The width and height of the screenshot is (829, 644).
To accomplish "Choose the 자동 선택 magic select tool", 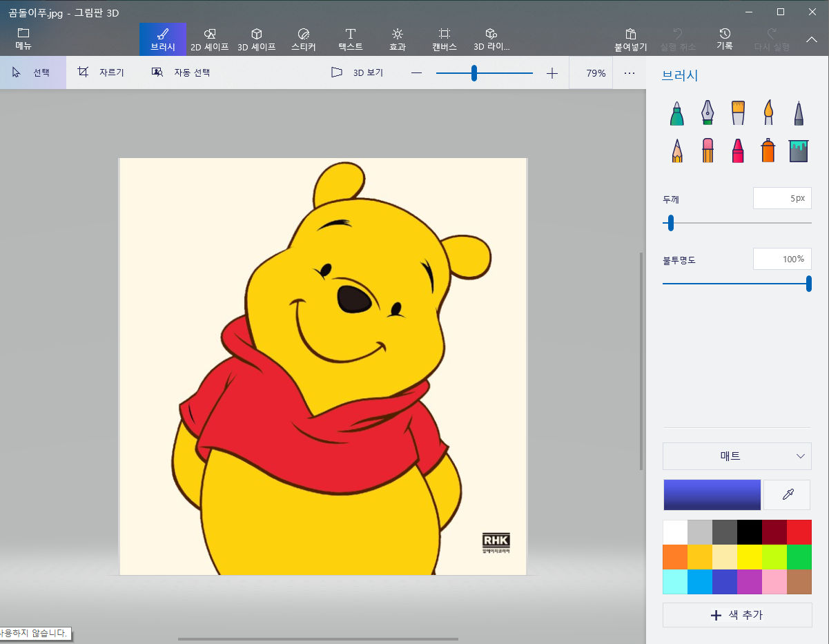I will (182, 72).
